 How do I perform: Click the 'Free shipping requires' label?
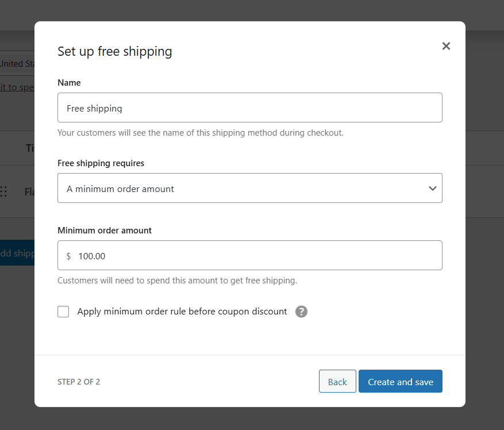click(x=101, y=163)
